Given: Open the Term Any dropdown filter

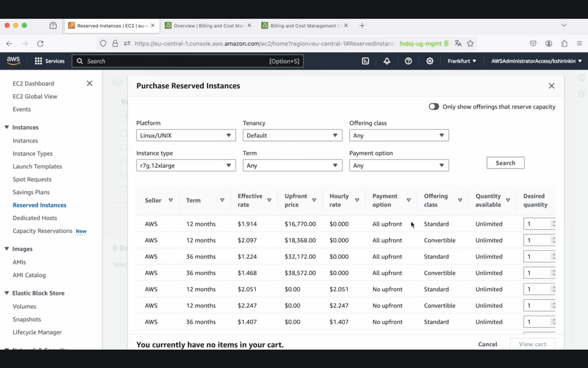Looking at the screenshot, I should (292, 165).
